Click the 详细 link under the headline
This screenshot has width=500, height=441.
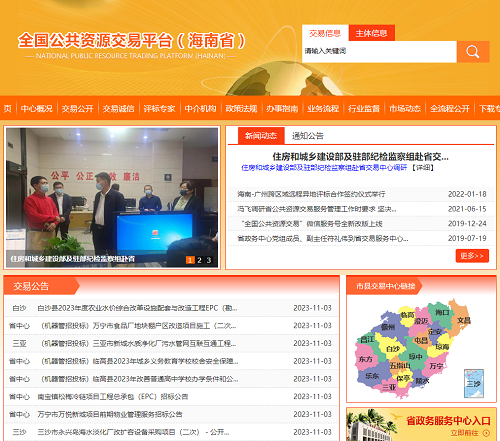coord(423,168)
